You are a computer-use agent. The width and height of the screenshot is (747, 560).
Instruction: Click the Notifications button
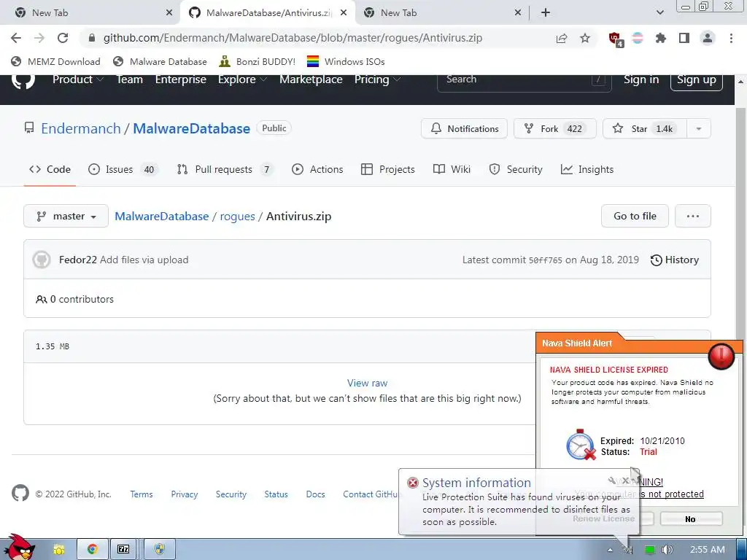(464, 128)
